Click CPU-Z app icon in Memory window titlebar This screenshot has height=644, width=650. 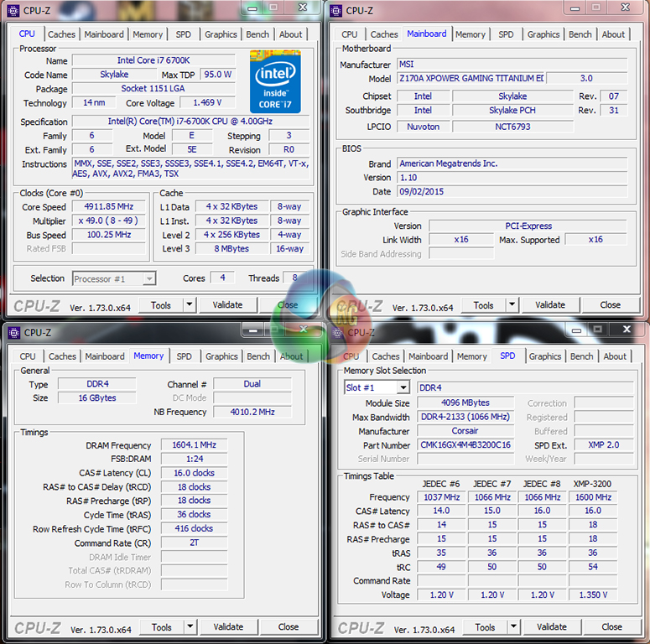pyautogui.click(x=14, y=333)
